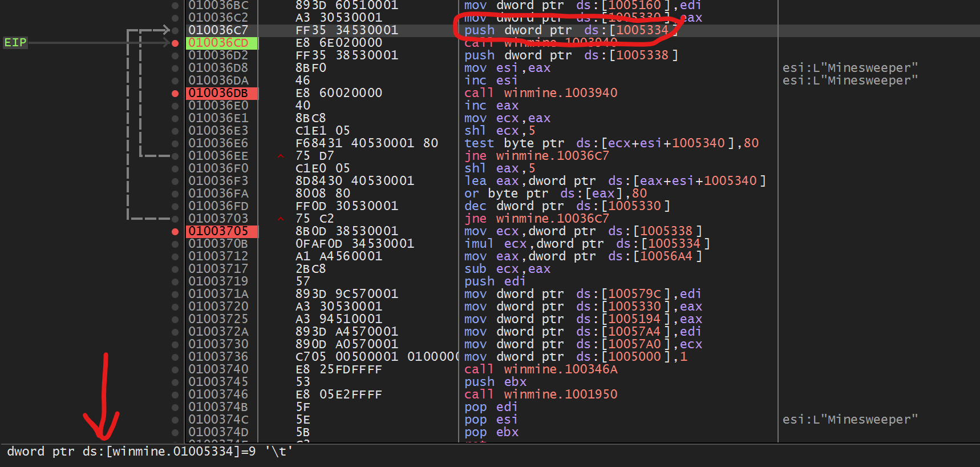Click the EIP register label

click(15, 43)
